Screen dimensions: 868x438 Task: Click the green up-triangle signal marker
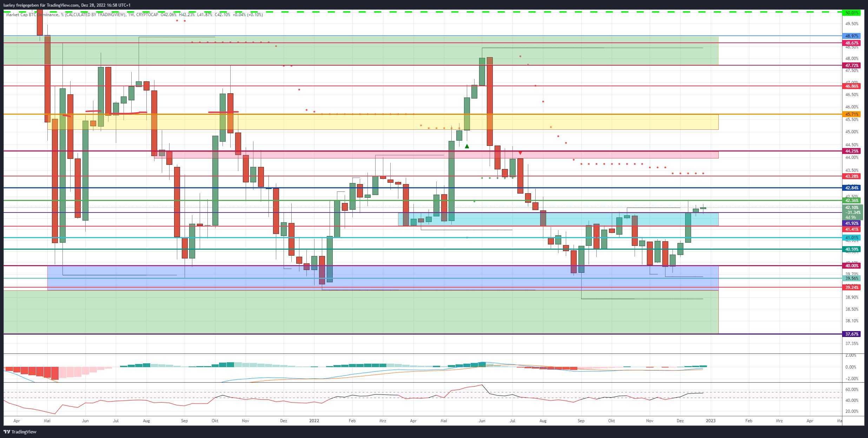click(x=467, y=146)
